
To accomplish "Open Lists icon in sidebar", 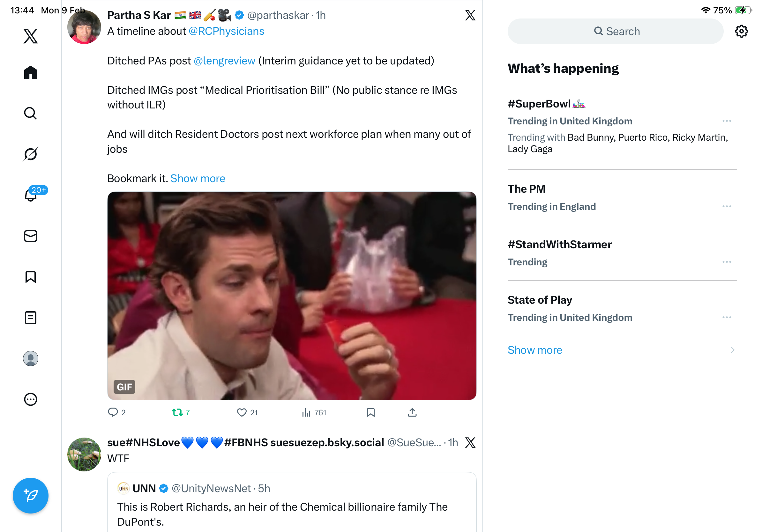I will click(x=31, y=318).
